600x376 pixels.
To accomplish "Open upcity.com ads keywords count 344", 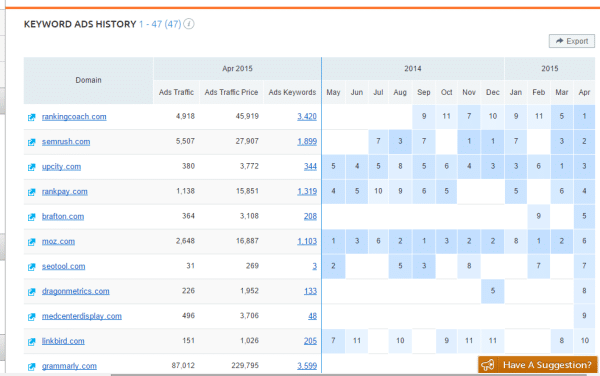I will (310, 166).
